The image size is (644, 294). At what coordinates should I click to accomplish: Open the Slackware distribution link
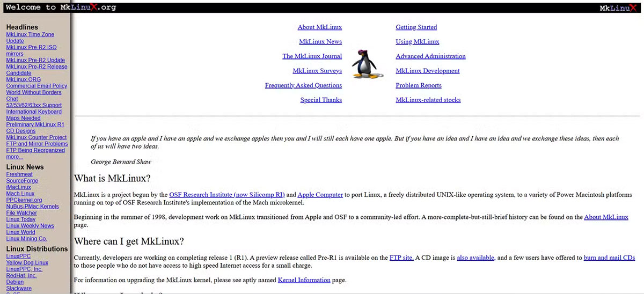[x=19, y=289]
